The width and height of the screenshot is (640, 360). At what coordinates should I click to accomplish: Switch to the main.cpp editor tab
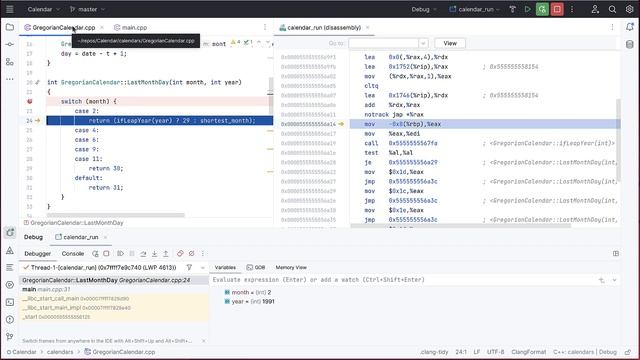pos(131,27)
